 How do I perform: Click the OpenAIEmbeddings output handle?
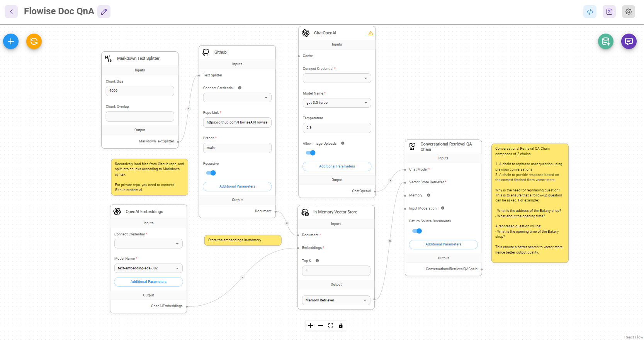[187, 306]
